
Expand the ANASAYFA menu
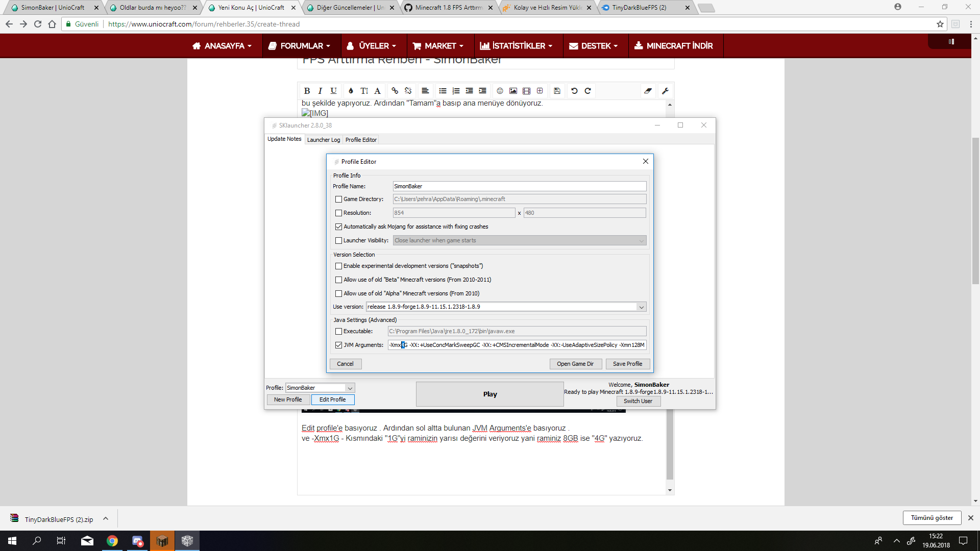(222, 46)
